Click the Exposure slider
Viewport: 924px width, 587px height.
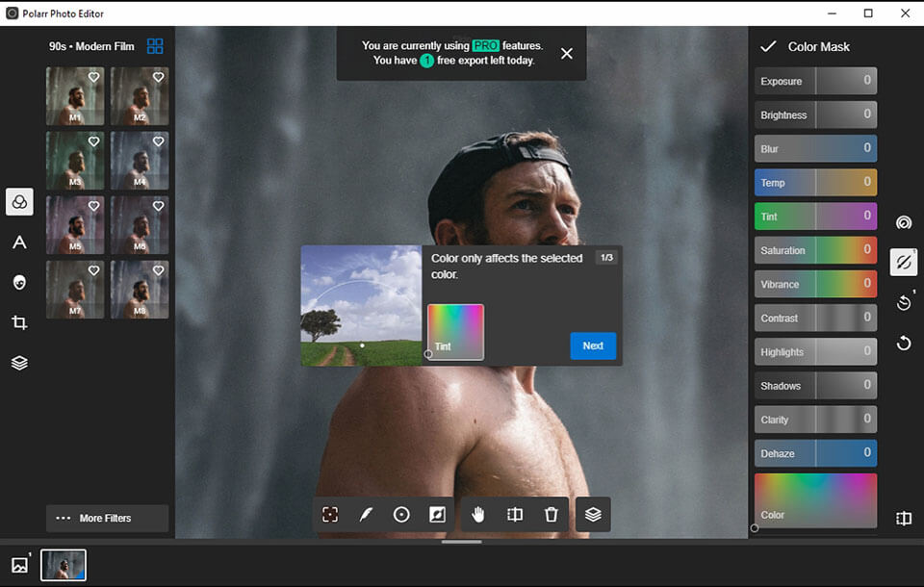tap(815, 81)
